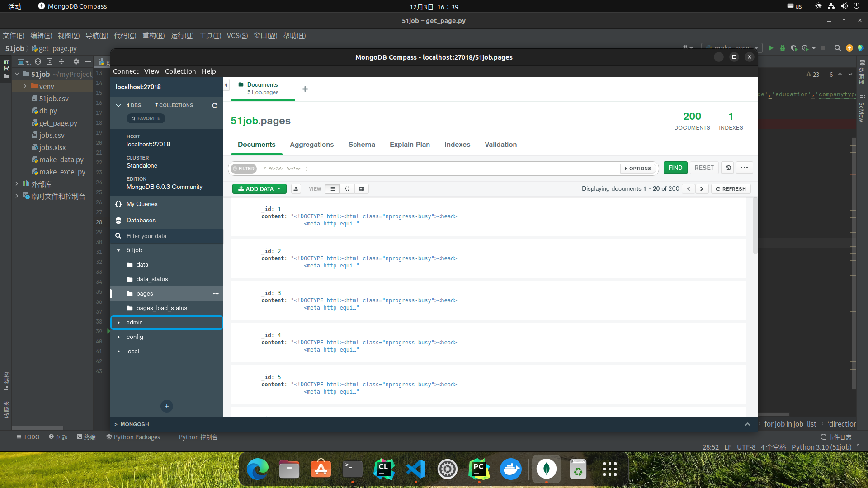Show applications grid in dock
Viewport: 868px width, 488px height.
click(610, 469)
